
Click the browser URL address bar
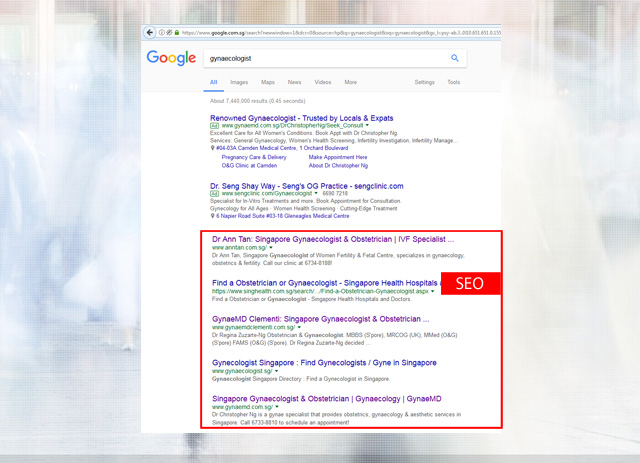(341, 33)
